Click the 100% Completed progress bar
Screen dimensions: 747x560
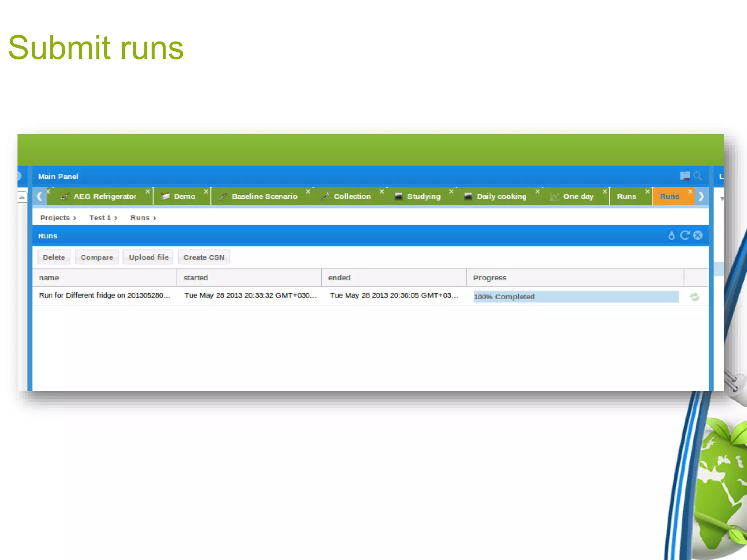point(576,297)
